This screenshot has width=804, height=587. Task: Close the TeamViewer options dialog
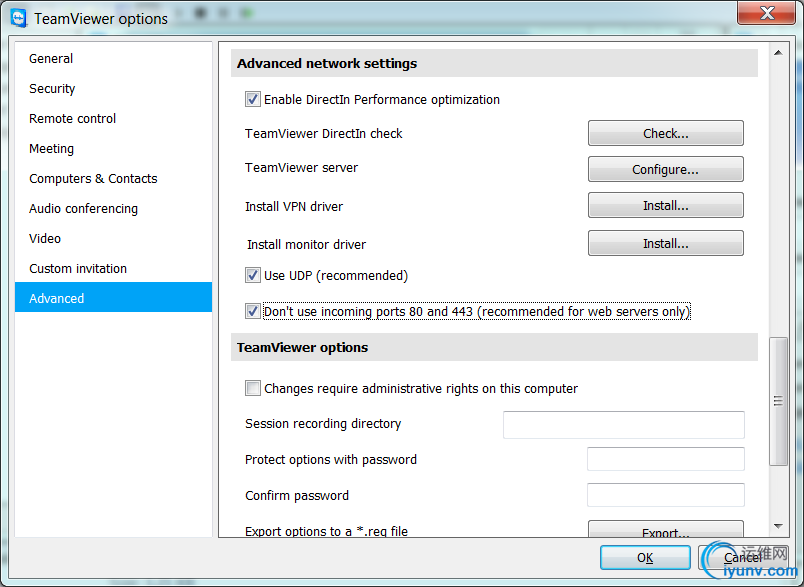click(x=766, y=13)
